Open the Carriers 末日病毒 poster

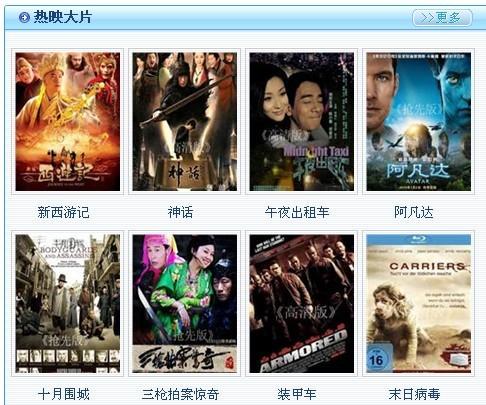[x=419, y=304]
